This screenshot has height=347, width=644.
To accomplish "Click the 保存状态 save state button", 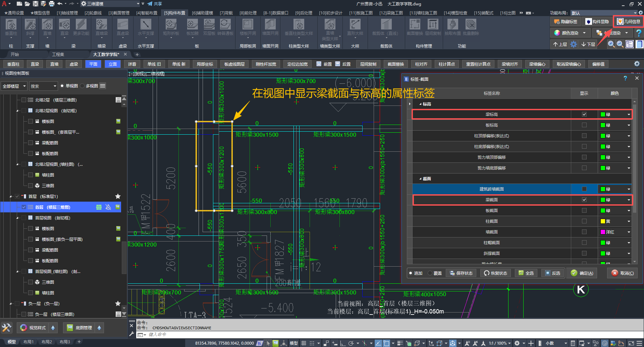I will pos(461,273).
